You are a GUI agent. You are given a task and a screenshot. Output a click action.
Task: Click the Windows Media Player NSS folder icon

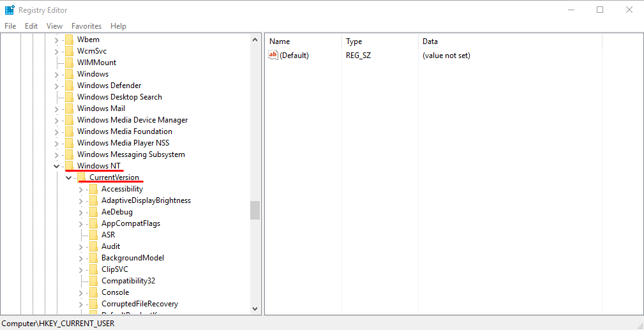70,143
